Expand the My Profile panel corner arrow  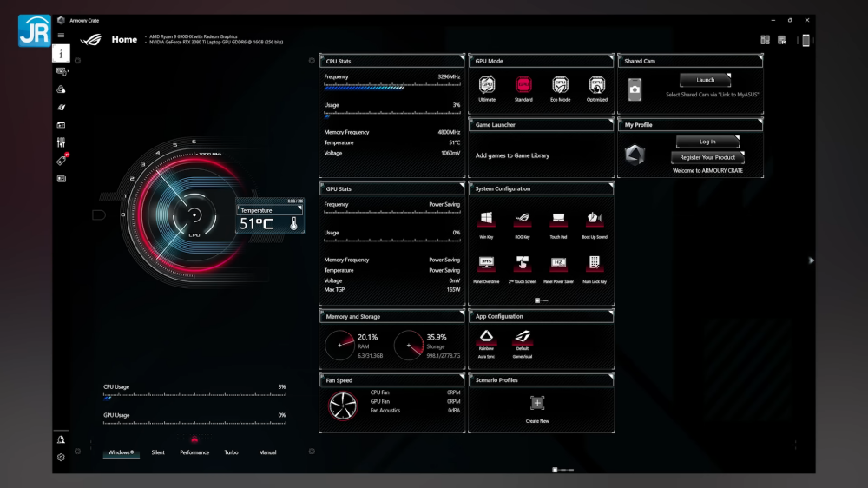[760, 120]
